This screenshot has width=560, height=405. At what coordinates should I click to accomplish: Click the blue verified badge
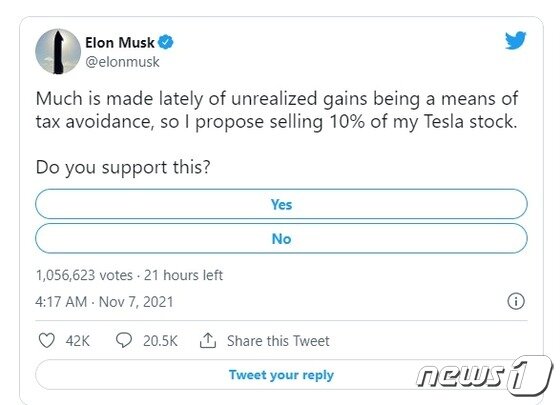[x=166, y=42]
